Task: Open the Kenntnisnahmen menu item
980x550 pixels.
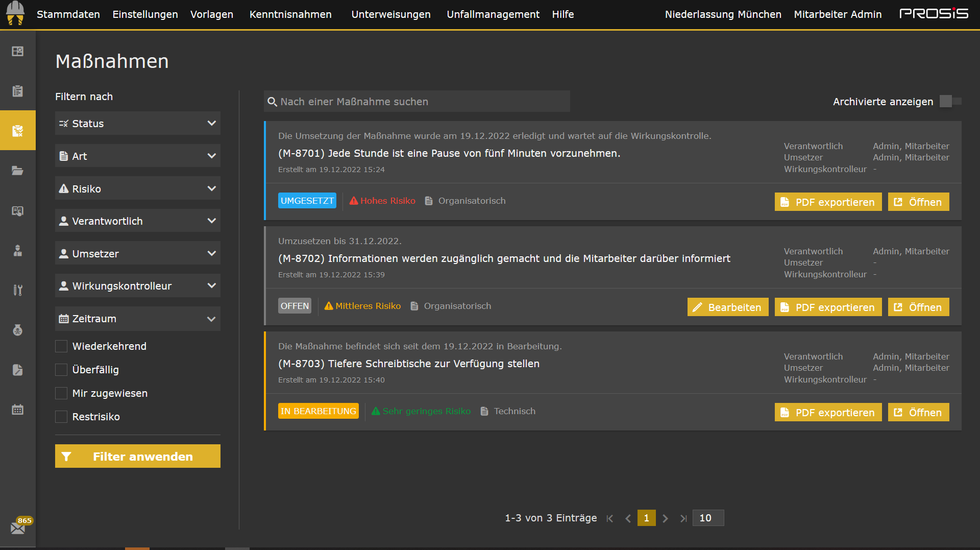Action: tap(290, 14)
